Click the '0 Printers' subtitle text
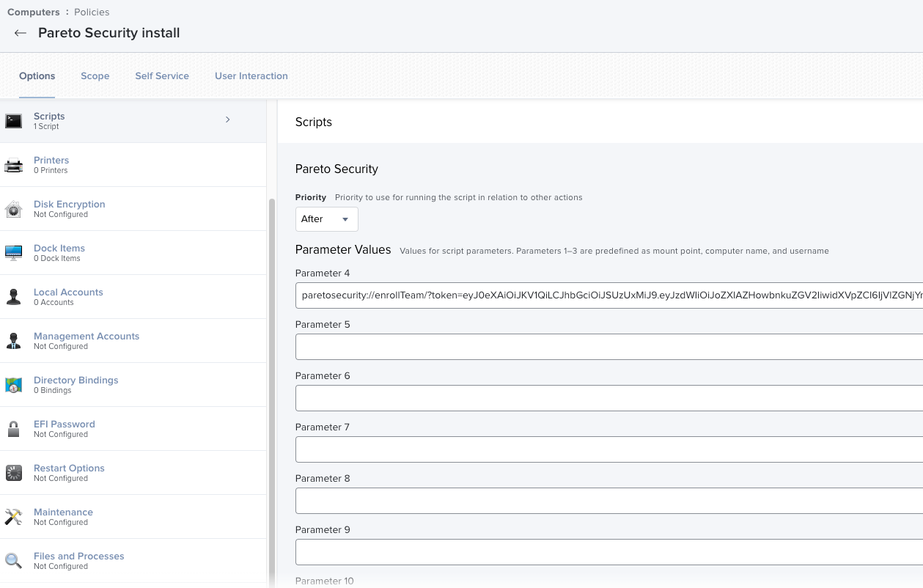 tap(51, 171)
